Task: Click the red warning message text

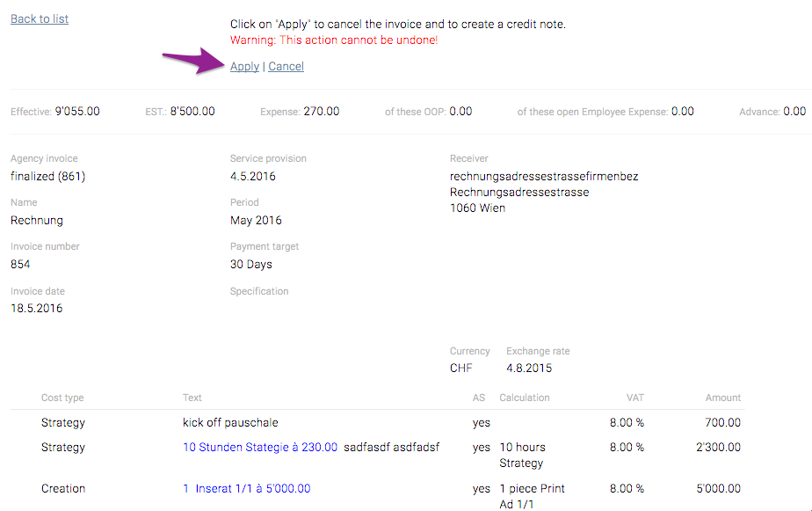Action: tap(334, 40)
